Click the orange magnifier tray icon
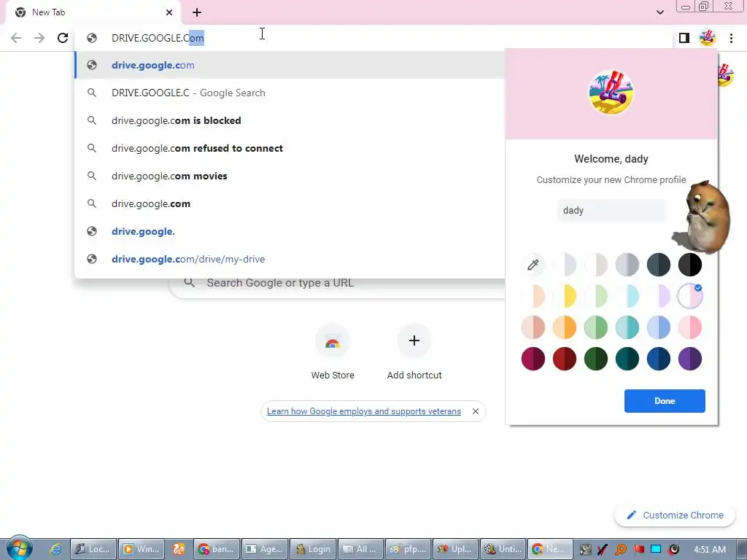The image size is (747, 560). click(620, 550)
